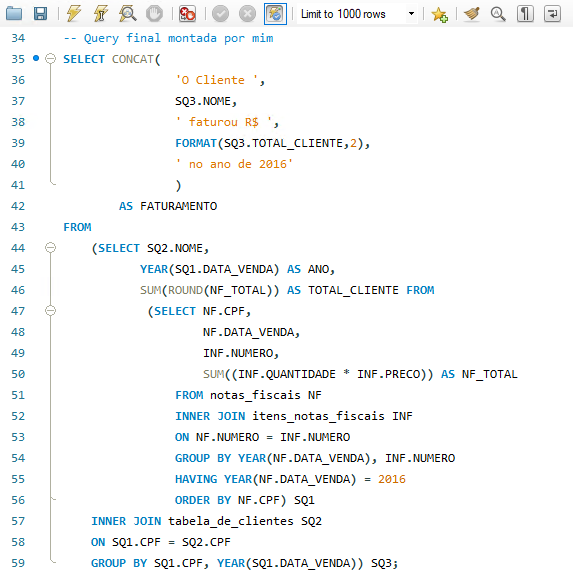
Task: Click TOTAL_CLIENTE alias on line 46
Action: pos(353,290)
